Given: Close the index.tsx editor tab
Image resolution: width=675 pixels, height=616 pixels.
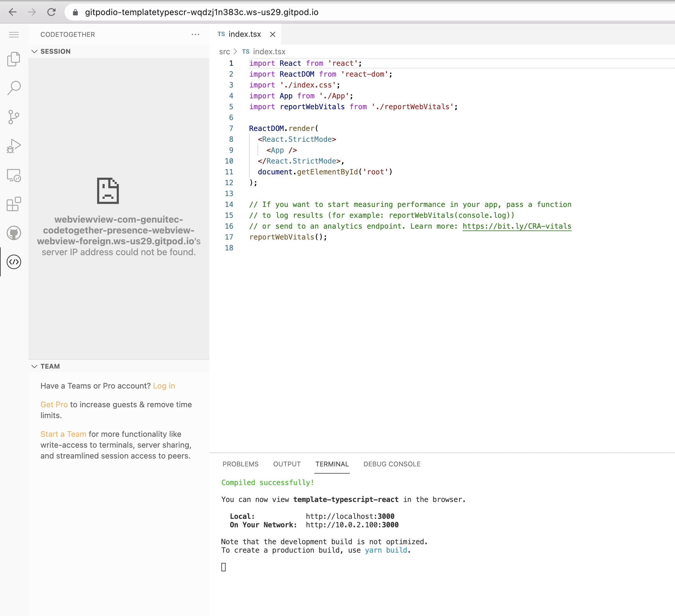Looking at the screenshot, I should (x=273, y=34).
